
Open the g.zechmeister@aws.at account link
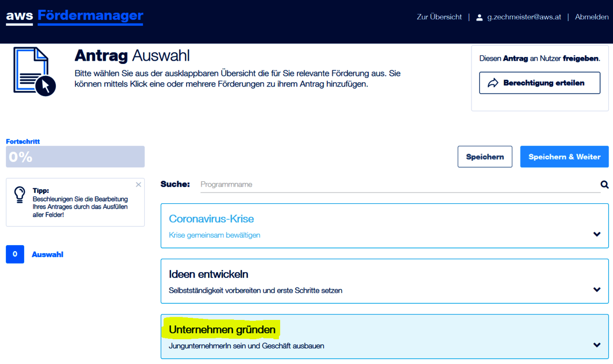(524, 17)
